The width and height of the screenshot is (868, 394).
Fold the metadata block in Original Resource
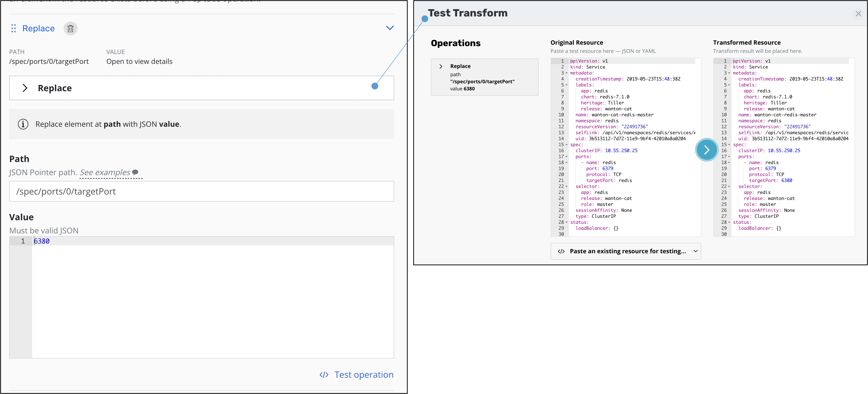566,73
